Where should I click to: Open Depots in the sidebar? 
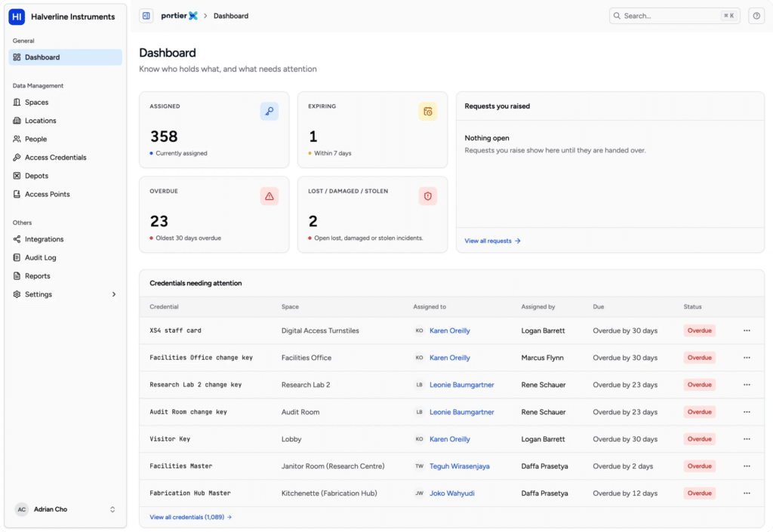click(x=65, y=176)
